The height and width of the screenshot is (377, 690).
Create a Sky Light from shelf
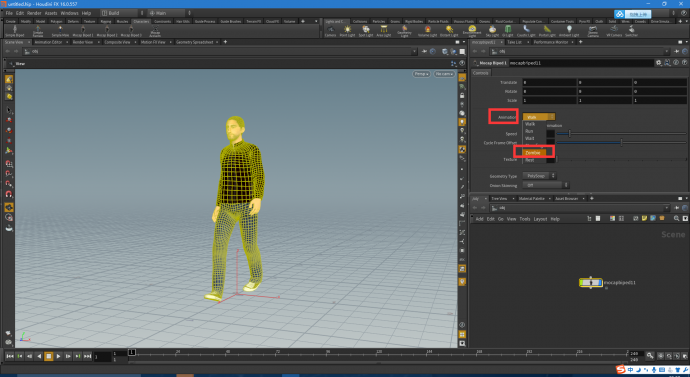[492, 31]
